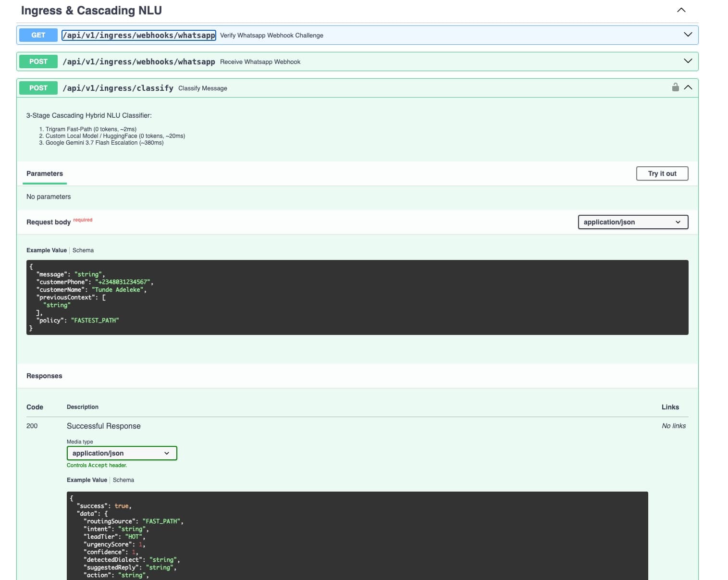The width and height of the screenshot is (728, 580).
Task: Click the "Links" column header
Action: [670, 407]
